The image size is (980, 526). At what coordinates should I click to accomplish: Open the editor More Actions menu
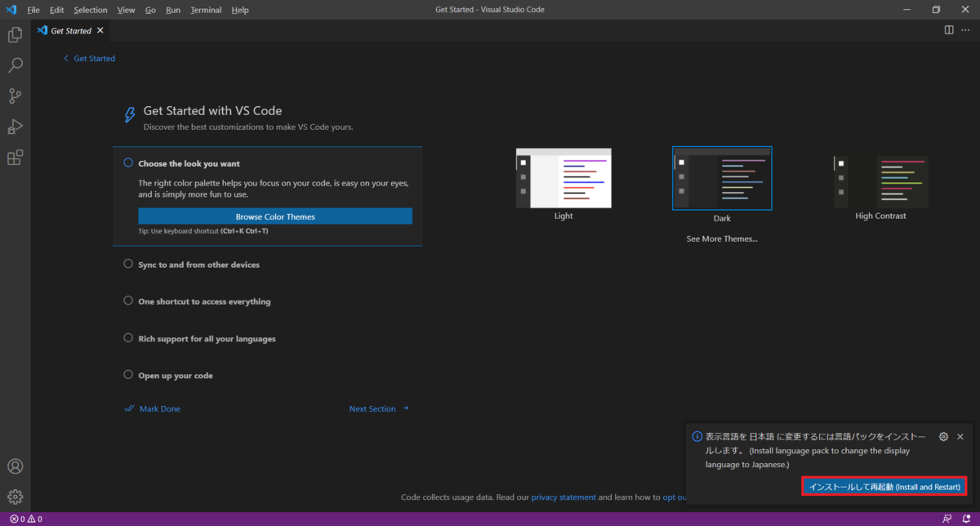965,30
